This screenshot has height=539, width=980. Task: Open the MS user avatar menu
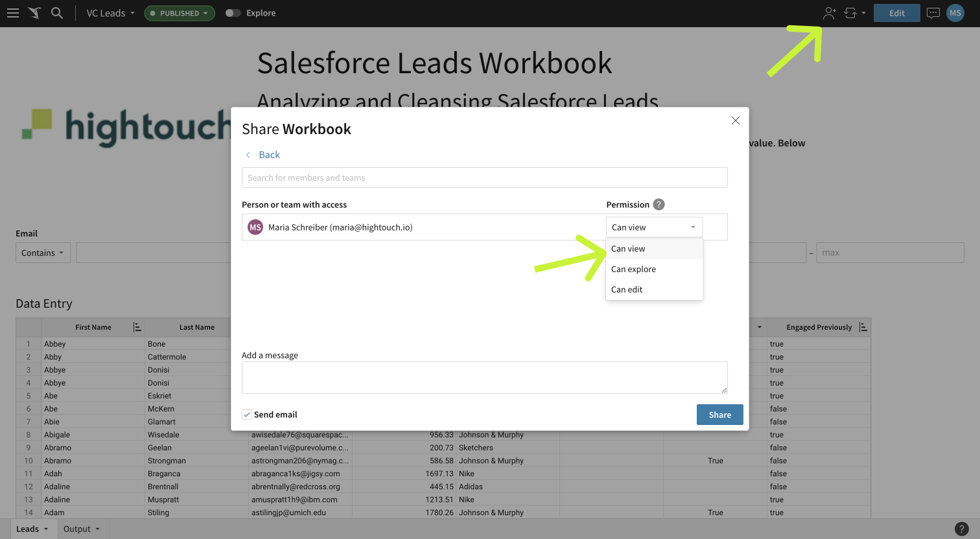tap(955, 13)
